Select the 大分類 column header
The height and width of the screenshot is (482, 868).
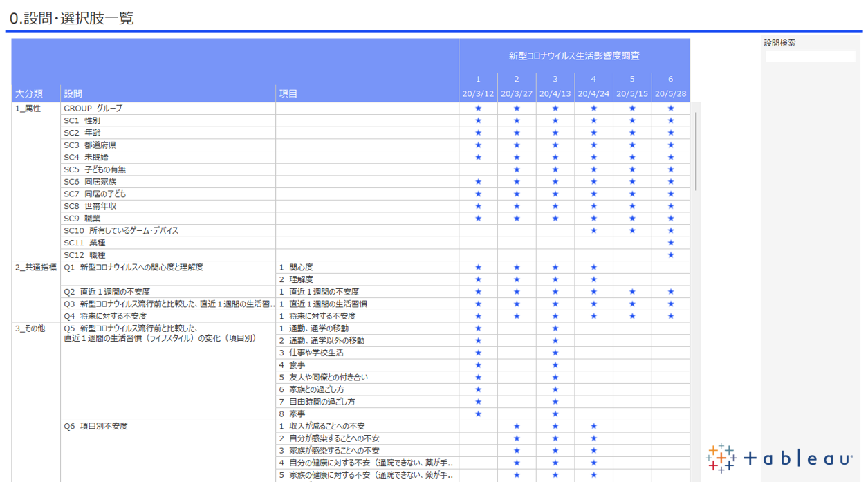pyautogui.click(x=29, y=94)
